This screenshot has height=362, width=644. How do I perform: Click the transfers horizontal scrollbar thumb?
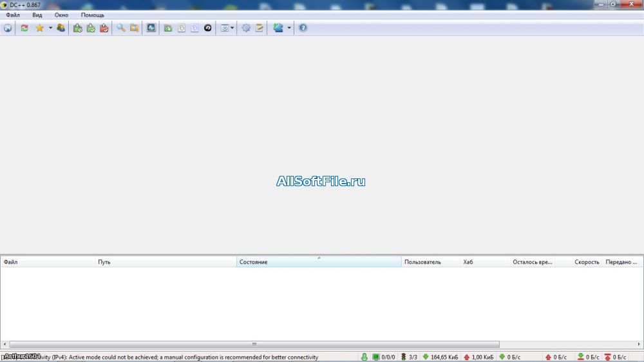(254, 344)
